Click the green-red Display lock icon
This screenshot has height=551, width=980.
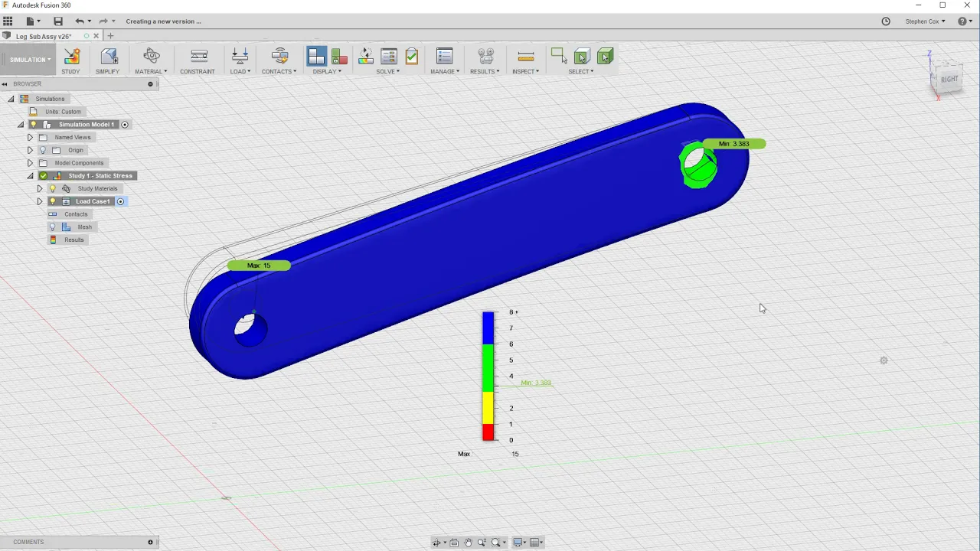(x=339, y=56)
